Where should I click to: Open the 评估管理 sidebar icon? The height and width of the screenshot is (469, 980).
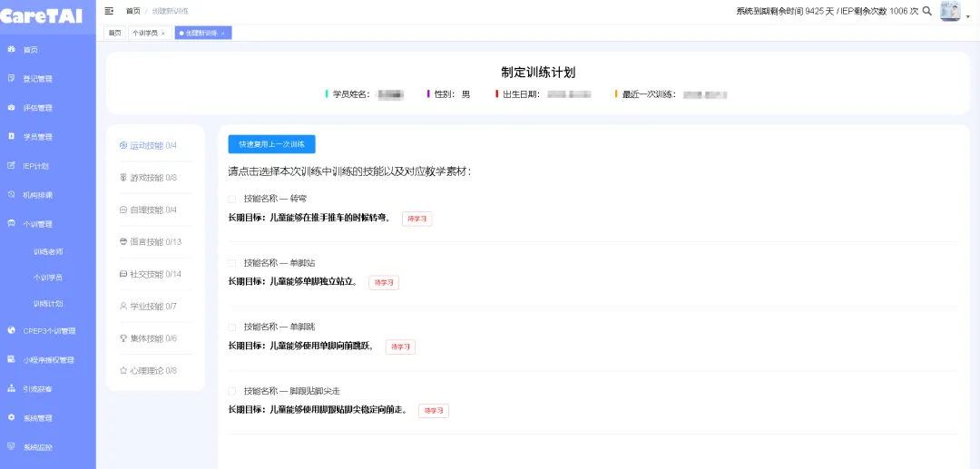(x=11, y=107)
